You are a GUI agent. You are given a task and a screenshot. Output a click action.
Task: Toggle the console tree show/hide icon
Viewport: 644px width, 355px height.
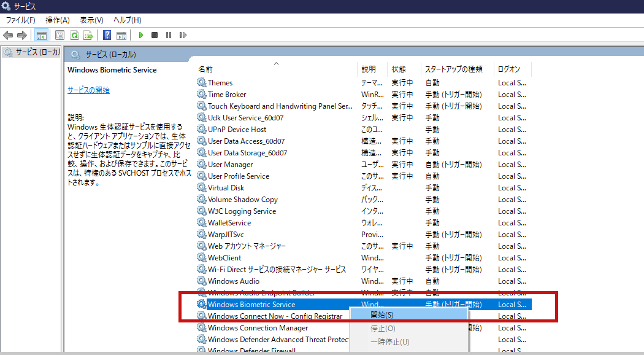[x=42, y=36]
